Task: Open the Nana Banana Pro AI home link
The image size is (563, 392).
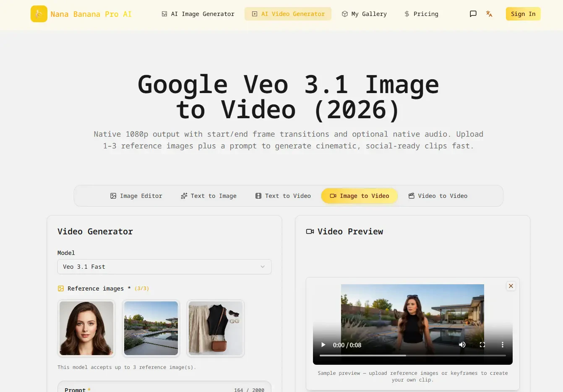Action: coord(91,14)
